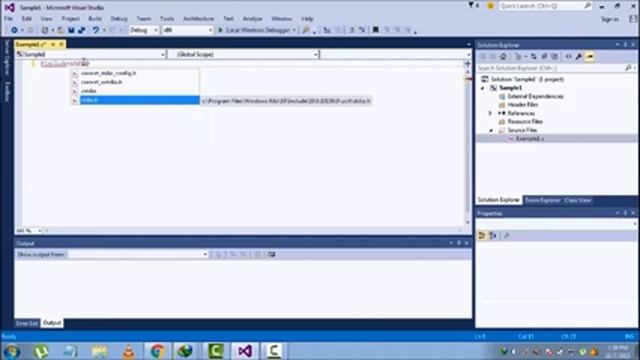Collapse the Source Files folder
The height and width of the screenshot is (360, 640).
coord(491,130)
